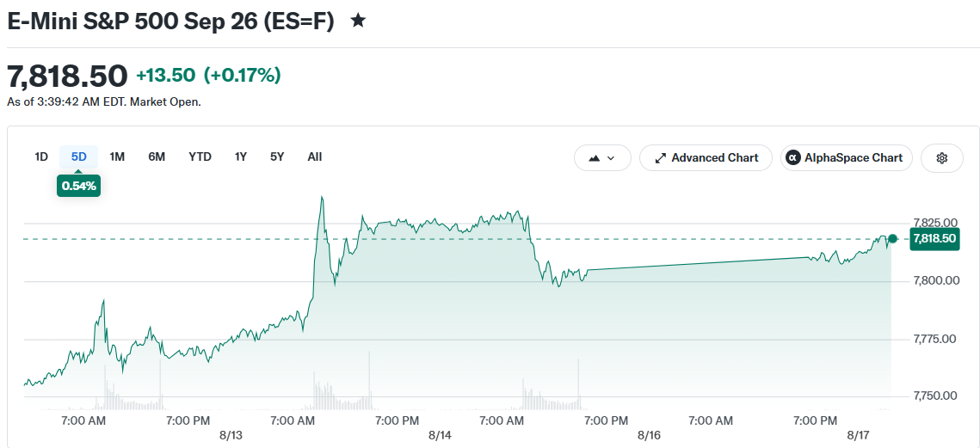Choose the 5Y time range
Image resolution: width=980 pixels, height=448 pixels.
[277, 156]
